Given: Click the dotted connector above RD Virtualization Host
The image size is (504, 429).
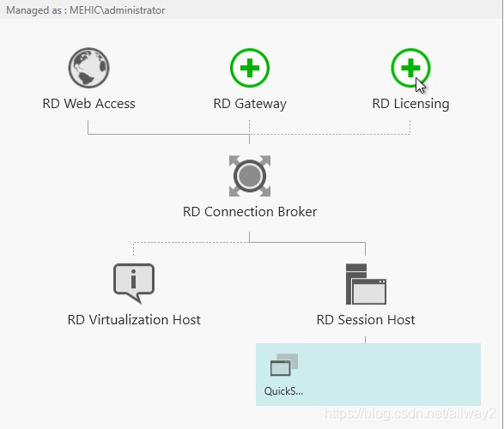Looking at the screenshot, I should (x=133, y=249).
